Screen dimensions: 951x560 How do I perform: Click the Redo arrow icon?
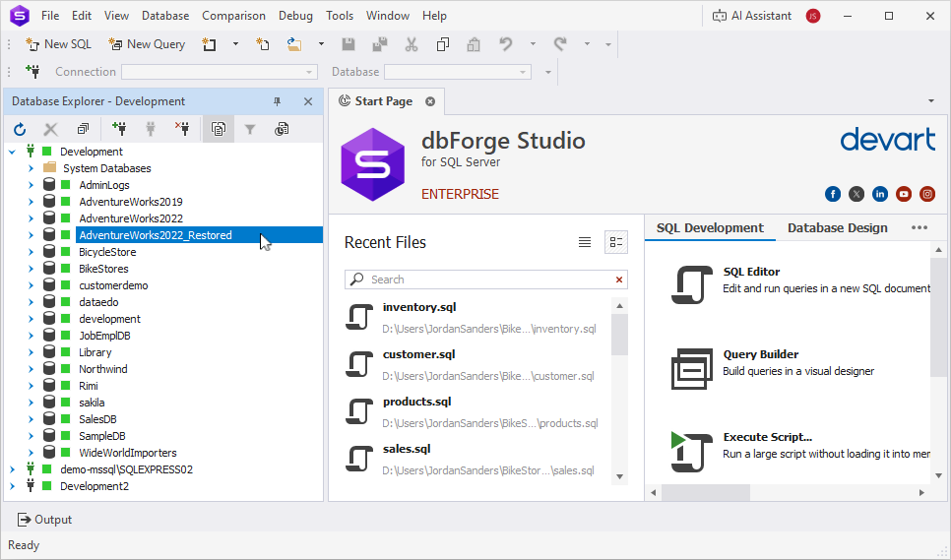[560, 44]
